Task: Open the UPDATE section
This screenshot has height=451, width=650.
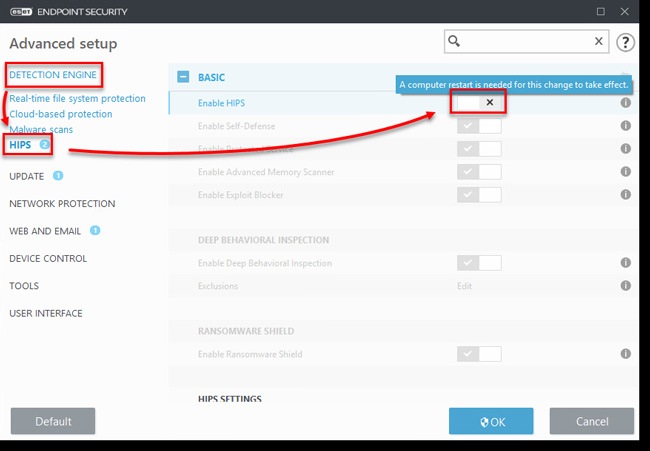Action: pyautogui.click(x=27, y=176)
